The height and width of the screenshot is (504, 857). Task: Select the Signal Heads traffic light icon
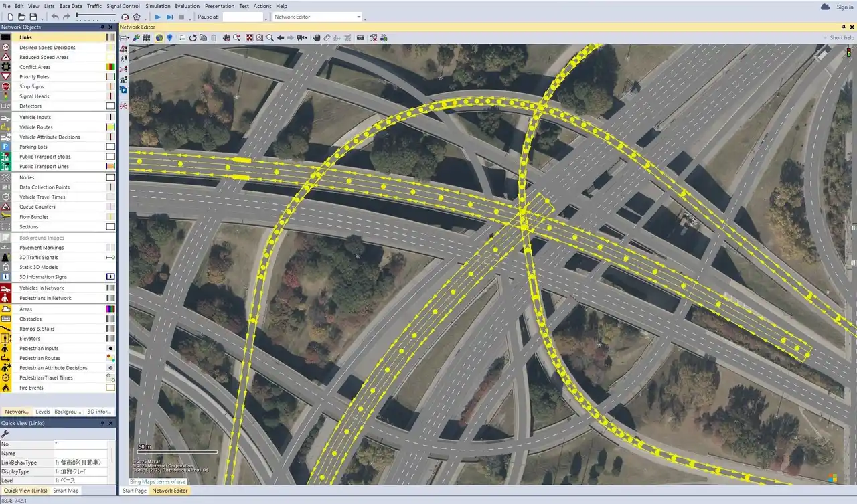[x=6, y=96]
